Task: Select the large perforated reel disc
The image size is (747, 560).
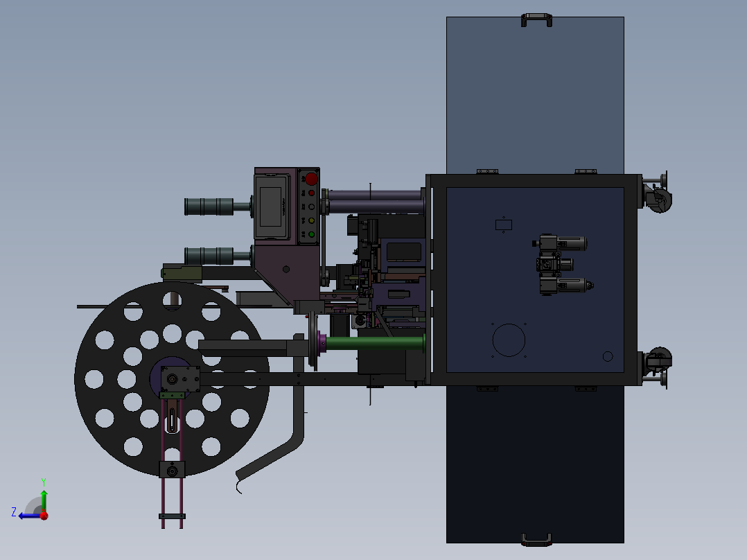Action: [172, 379]
